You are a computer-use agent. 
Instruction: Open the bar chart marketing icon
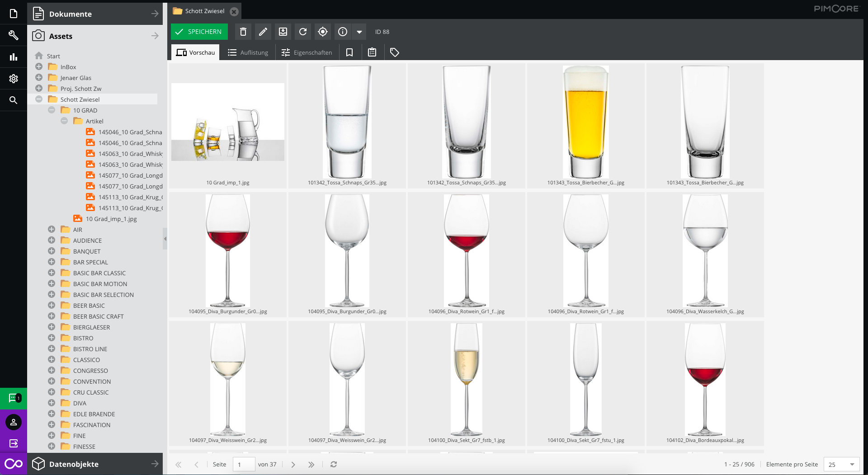tap(14, 57)
